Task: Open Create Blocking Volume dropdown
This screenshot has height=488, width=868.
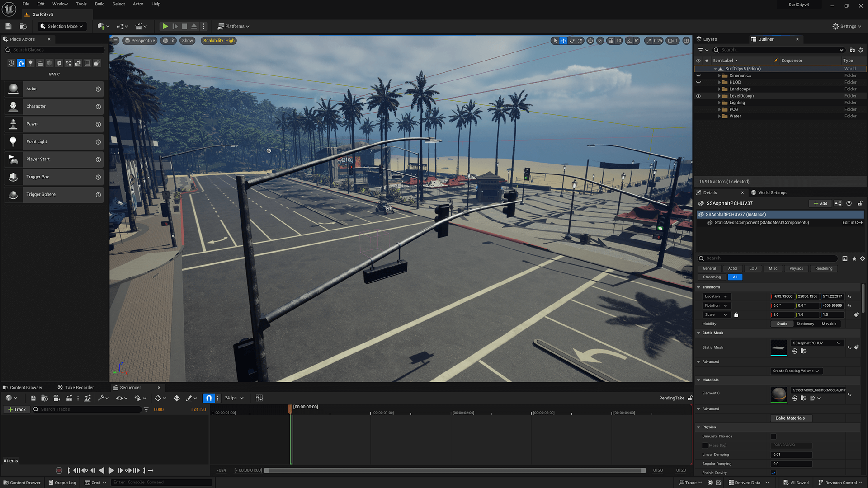Action: (796, 371)
